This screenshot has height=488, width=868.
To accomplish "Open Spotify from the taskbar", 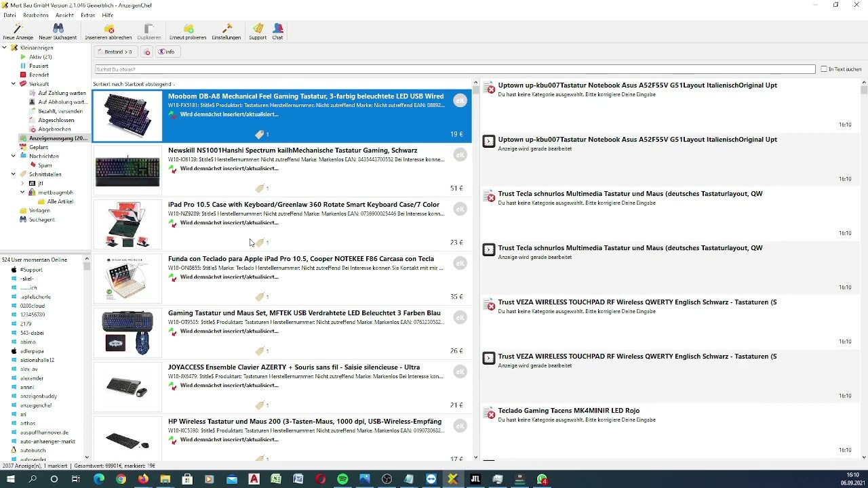I will 342,479.
